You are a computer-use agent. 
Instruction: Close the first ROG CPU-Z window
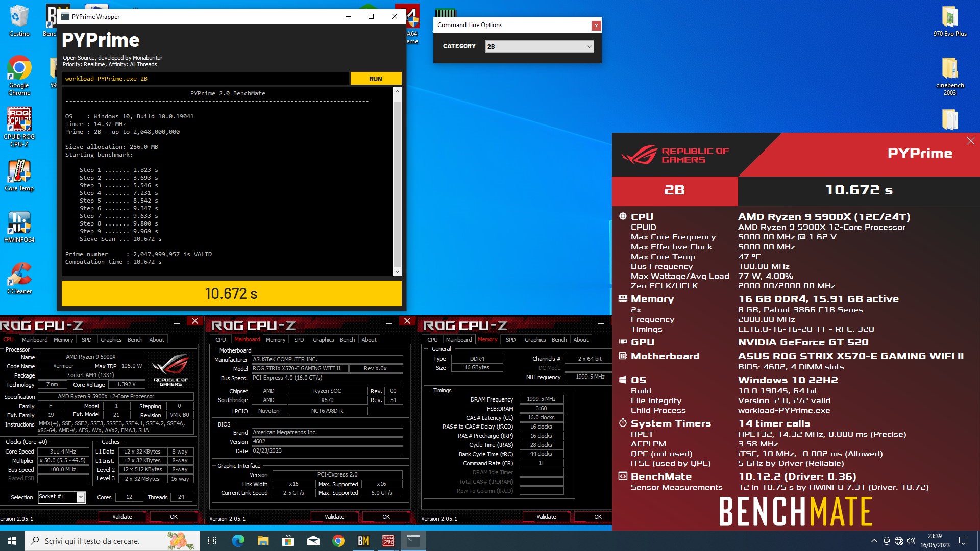coord(194,321)
